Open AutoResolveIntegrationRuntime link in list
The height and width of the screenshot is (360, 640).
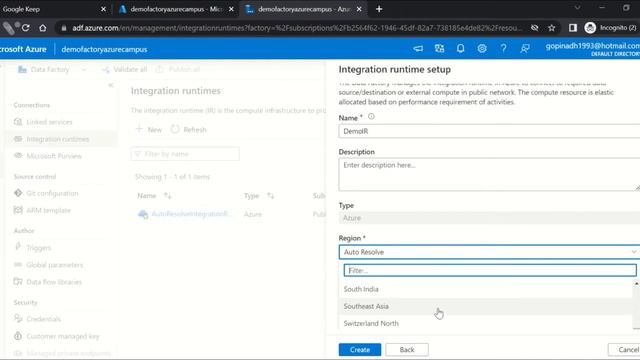click(x=191, y=214)
